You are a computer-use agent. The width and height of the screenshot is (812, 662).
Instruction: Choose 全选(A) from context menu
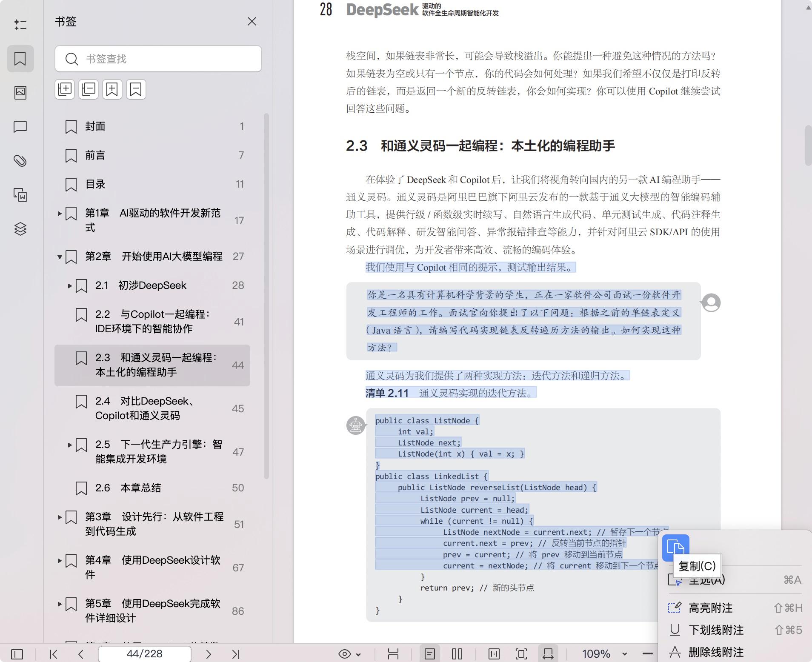tap(735, 580)
